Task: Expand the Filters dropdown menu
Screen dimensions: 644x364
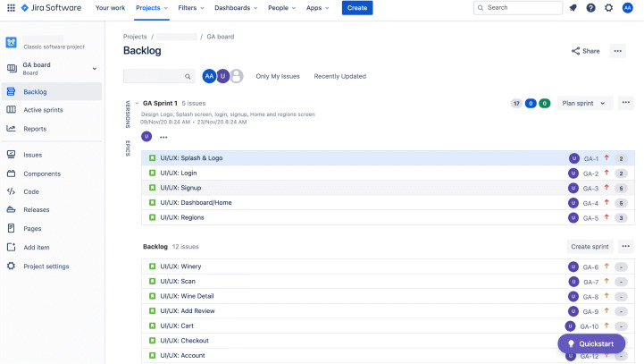Action: point(191,8)
